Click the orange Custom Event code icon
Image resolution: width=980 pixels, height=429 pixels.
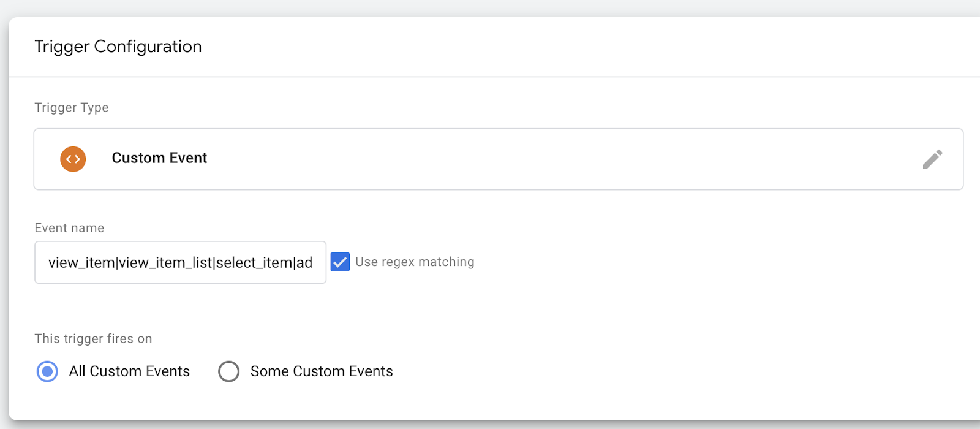pos(73,159)
